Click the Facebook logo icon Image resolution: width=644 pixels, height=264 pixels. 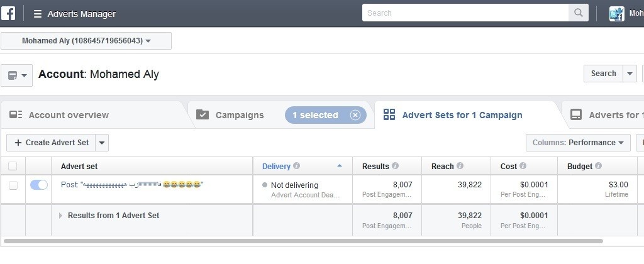(x=8, y=13)
